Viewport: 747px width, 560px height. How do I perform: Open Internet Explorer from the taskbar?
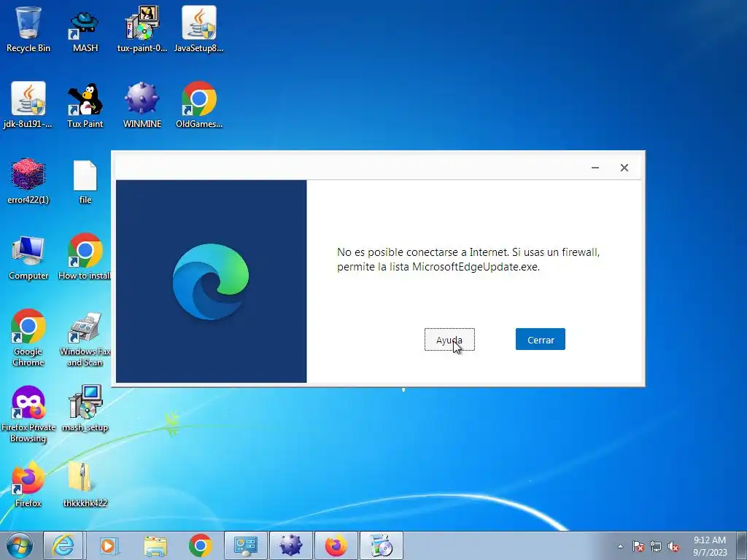pyautogui.click(x=63, y=545)
